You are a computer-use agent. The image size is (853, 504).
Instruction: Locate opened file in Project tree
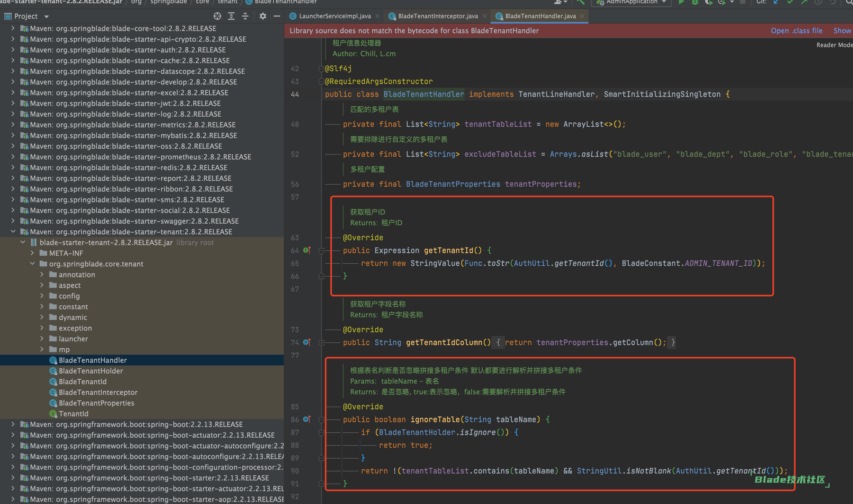click(x=217, y=16)
